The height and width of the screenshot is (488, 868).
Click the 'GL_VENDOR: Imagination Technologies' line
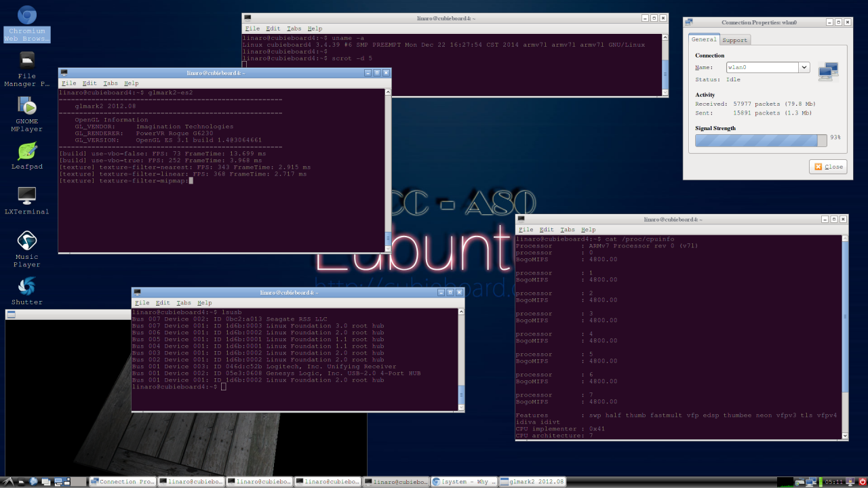coord(154,127)
